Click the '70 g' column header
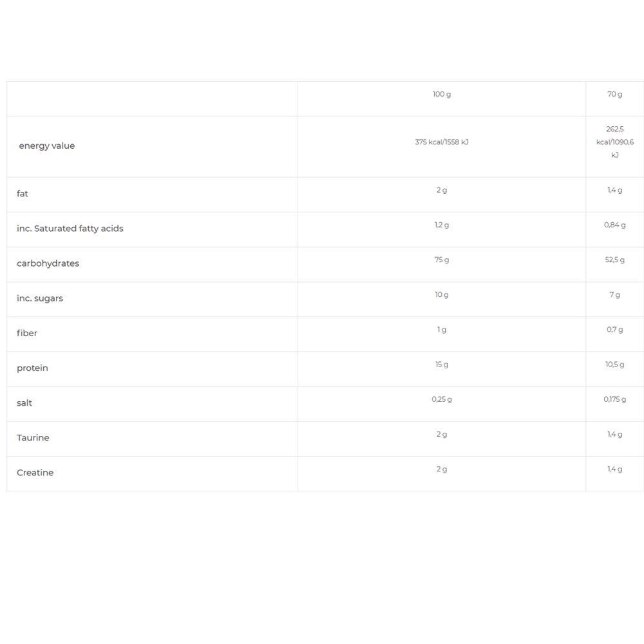The height and width of the screenshot is (644, 644). [615, 95]
